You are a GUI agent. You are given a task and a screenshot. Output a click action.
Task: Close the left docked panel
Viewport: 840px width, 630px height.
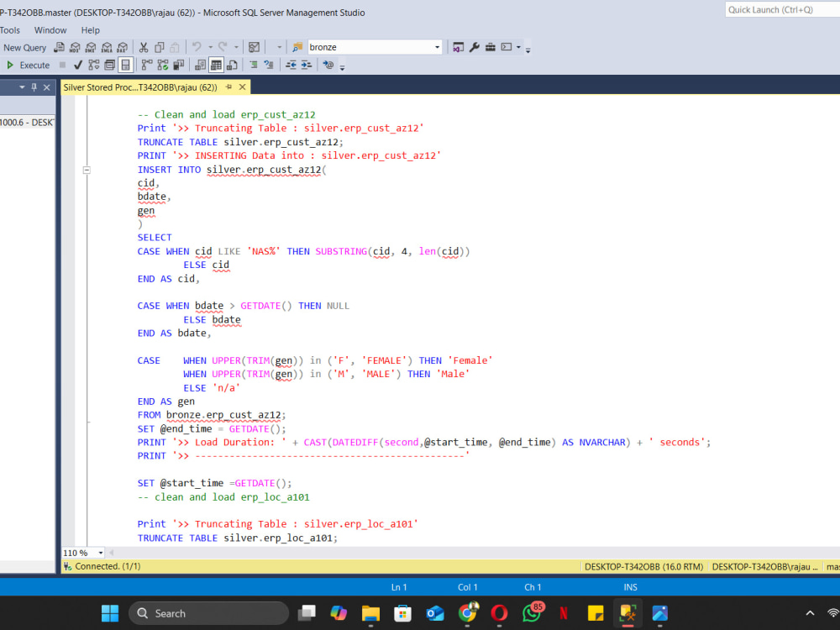pyautogui.click(x=46, y=87)
